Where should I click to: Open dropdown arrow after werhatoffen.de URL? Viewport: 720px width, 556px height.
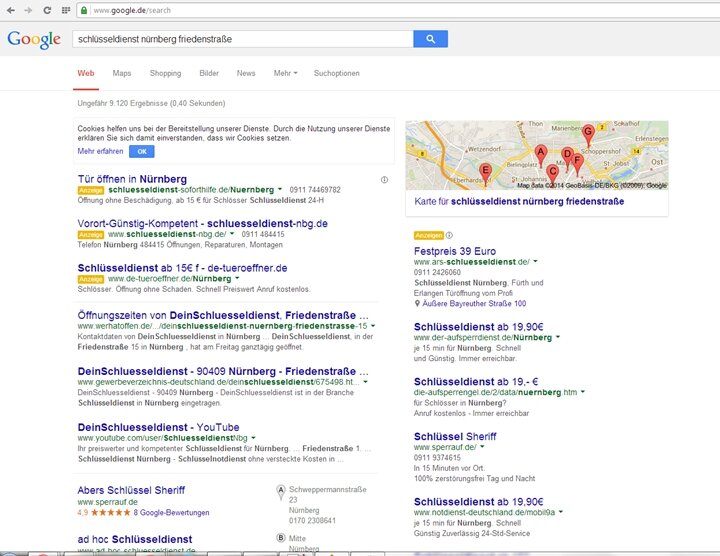(373, 326)
